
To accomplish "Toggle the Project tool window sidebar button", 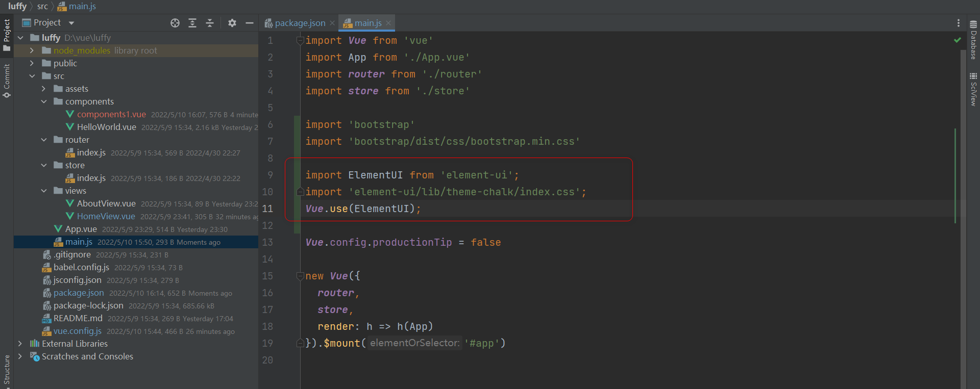I will click(x=7, y=35).
